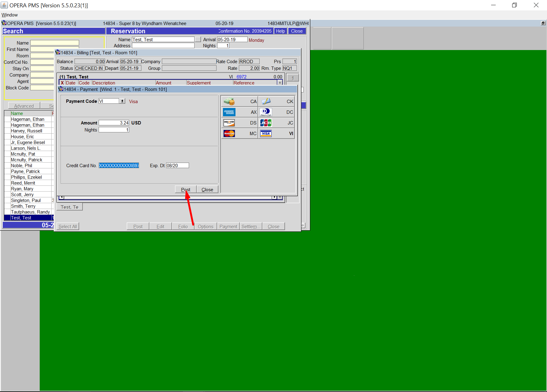
Task: Click the Credit Card No. field
Action: pos(119,166)
